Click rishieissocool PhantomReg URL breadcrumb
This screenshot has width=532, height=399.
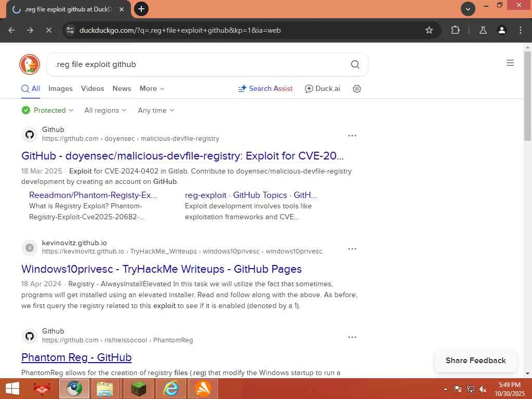coord(117,340)
